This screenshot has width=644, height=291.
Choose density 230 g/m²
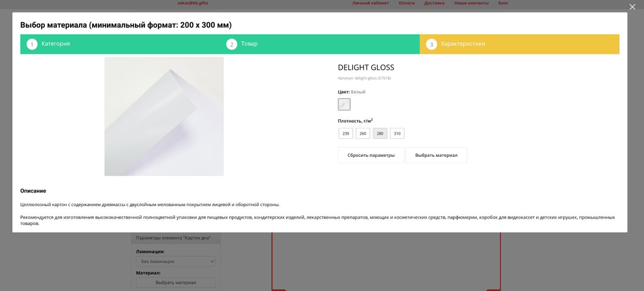click(x=346, y=134)
